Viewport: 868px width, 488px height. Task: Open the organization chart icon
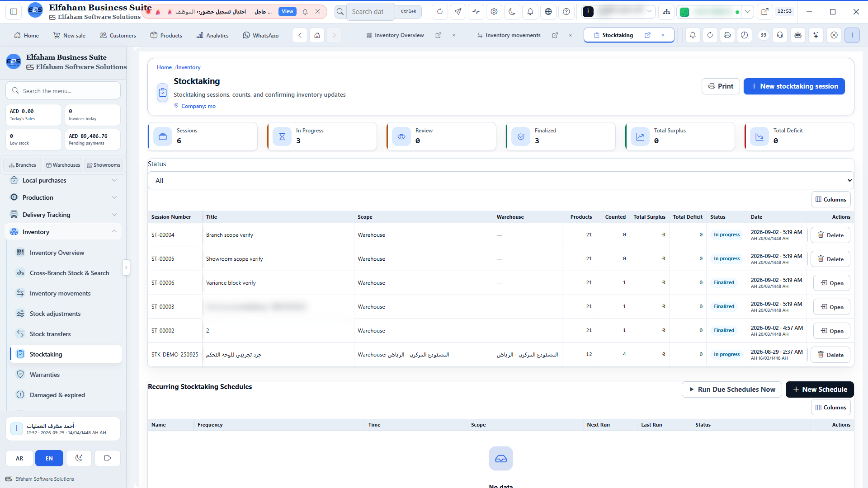click(x=666, y=12)
